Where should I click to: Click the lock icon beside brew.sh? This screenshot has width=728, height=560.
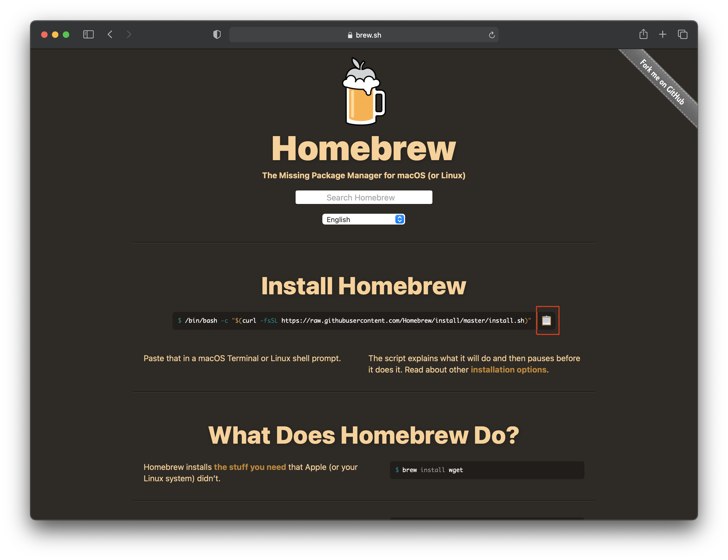pyautogui.click(x=350, y=35)
